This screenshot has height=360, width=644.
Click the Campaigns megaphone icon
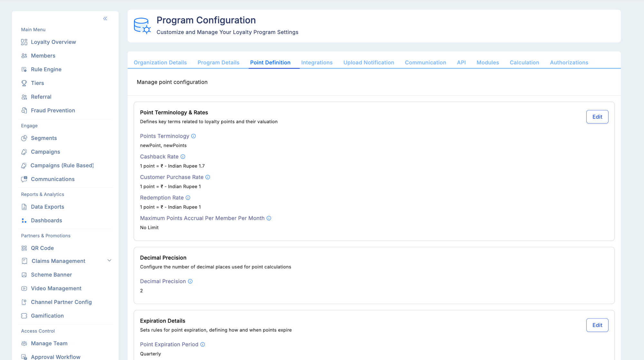[x=24, y=152]
